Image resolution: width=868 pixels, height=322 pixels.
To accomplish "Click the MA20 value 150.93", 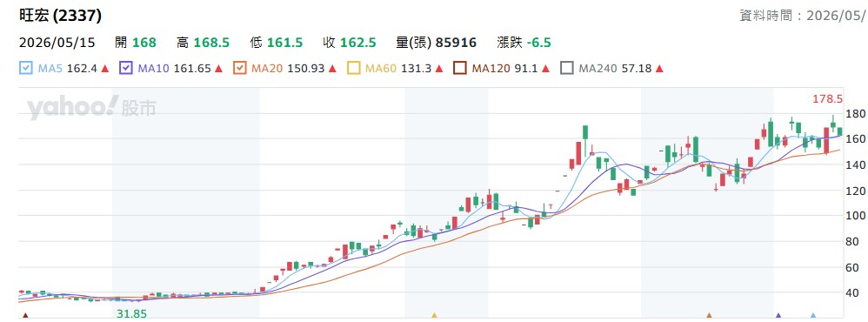I will pos(307,69).
